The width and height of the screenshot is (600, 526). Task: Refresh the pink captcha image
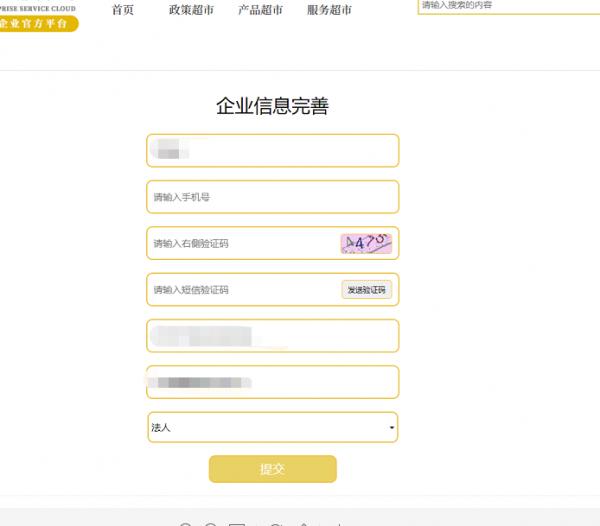pyautogui.click(x=366, y=243)
